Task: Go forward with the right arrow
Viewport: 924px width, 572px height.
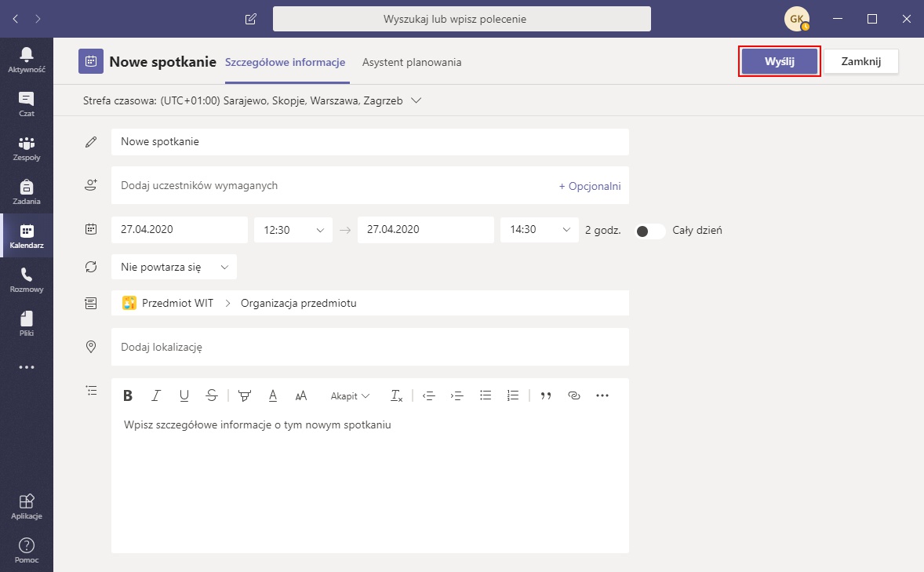Action: (38, 19)
